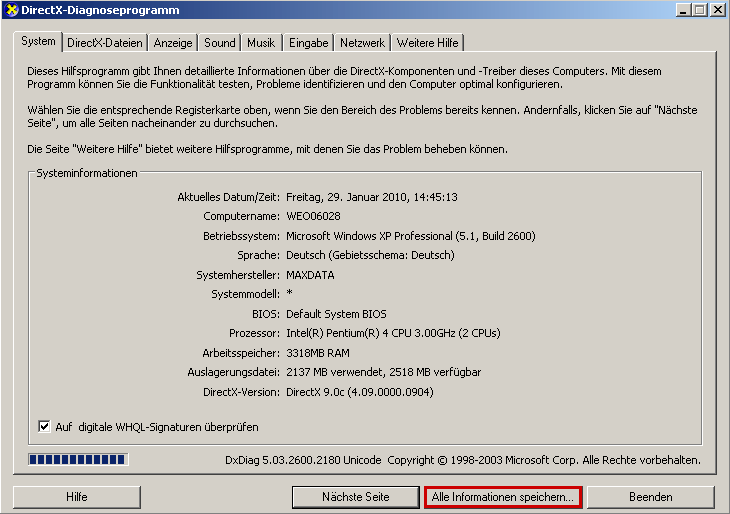Screen dimensions: 730x514
Task: Click the Hilfe button
Action: (77, 497)
